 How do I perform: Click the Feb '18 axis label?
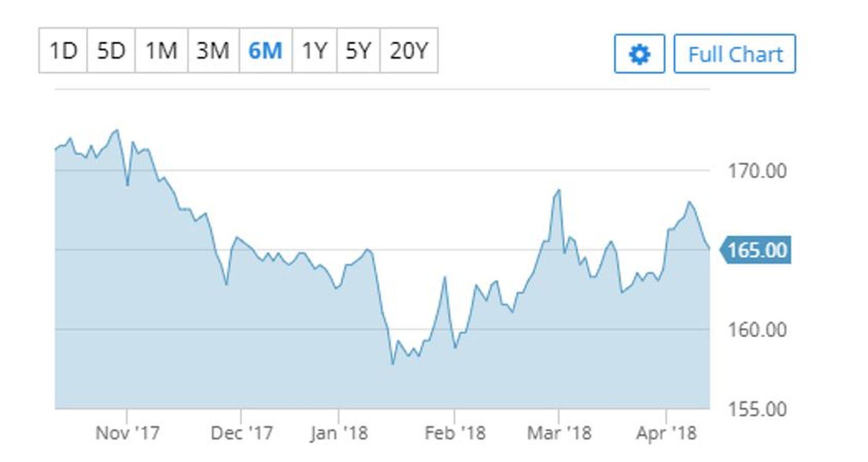click(455, 433)
